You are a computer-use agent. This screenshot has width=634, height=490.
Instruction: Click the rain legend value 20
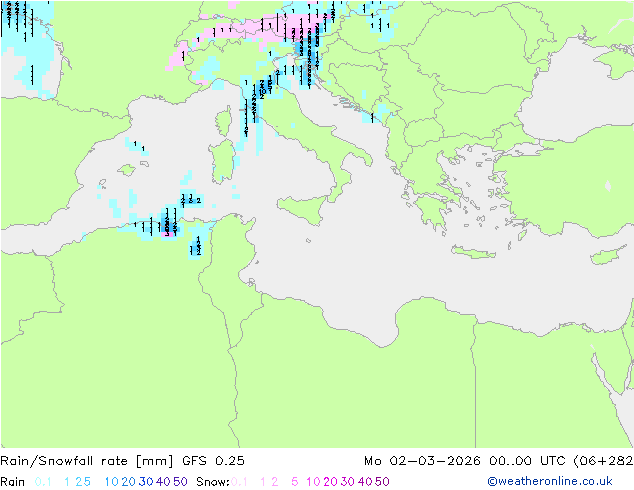[129, 482]
